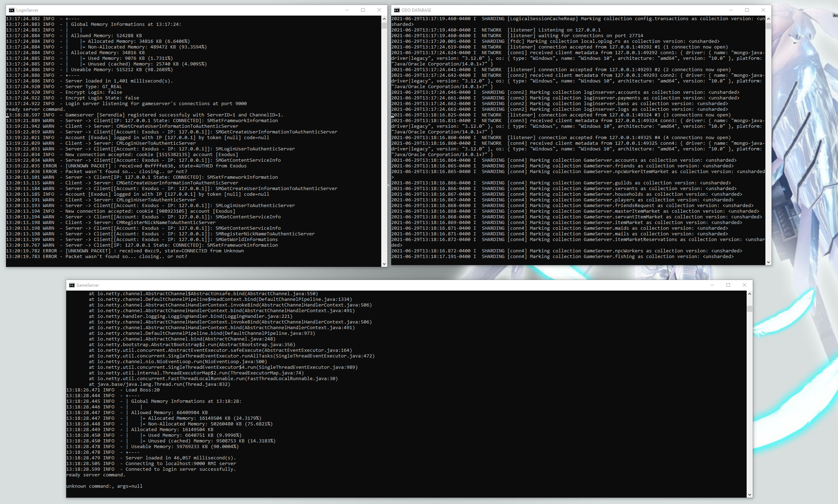Minimize the ODO DATABASE window

731,10
